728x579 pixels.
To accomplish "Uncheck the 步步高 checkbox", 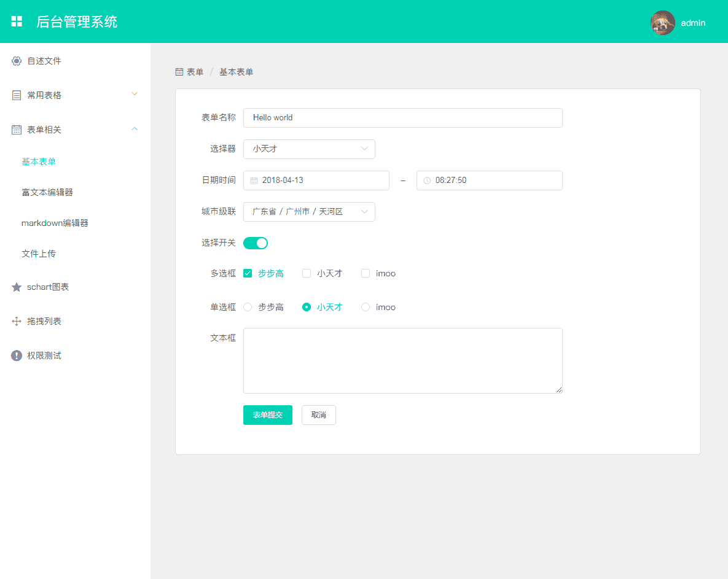I will (x=248, y=274).
